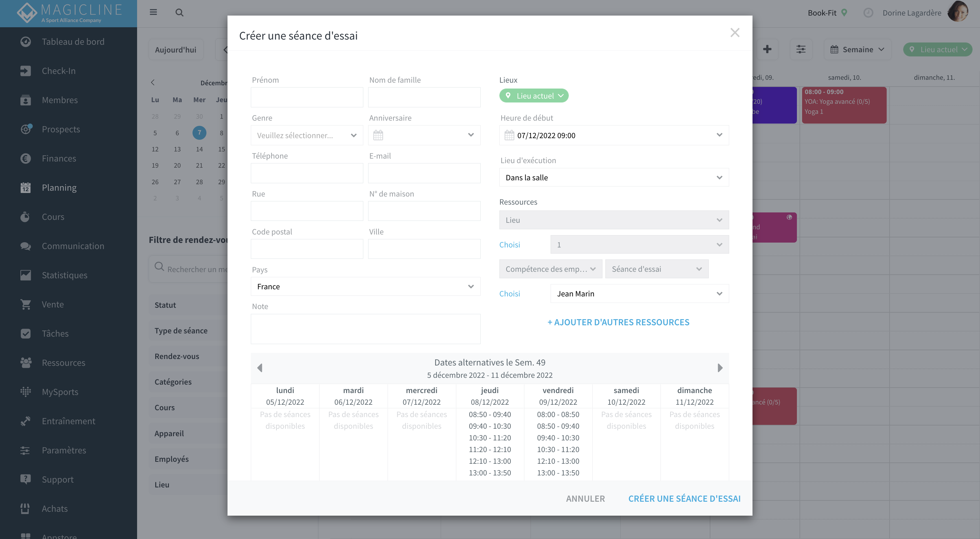Image resolution: width=980 pixels, height=539 pixels.
Task: Open the Pays France dropdown
Action: tap(365, 286)
